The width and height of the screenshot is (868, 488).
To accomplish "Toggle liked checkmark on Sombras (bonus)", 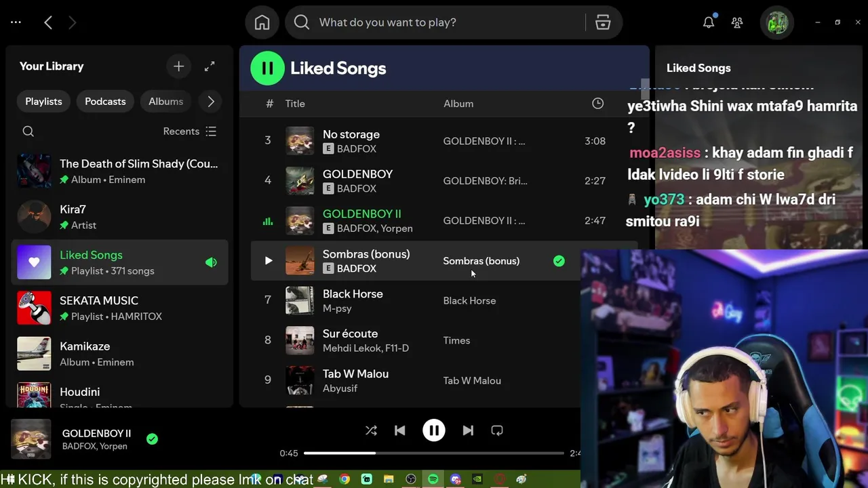I will (x=559, y=261).
